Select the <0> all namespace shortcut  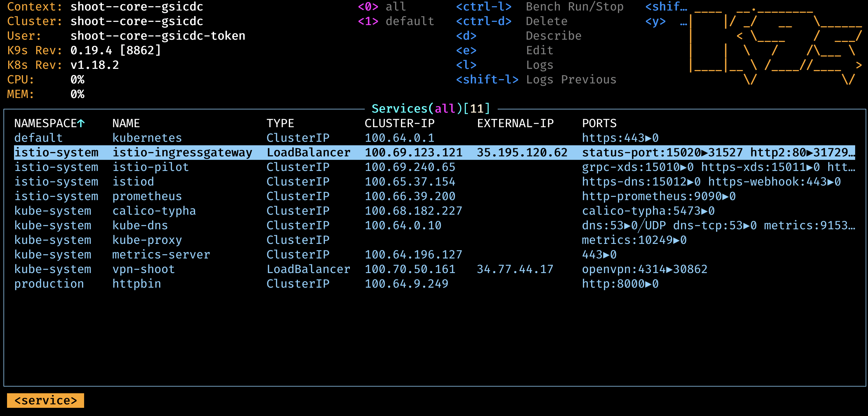click(x=382, y=7)
